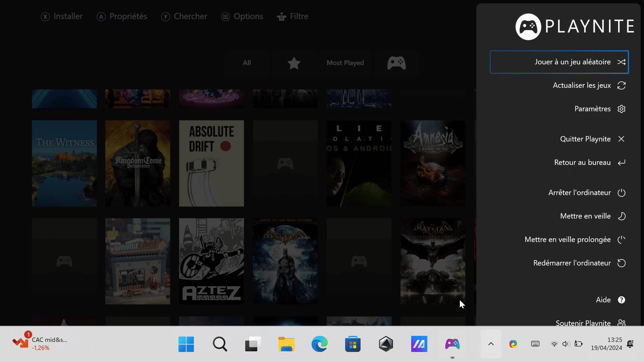Open Microsoft Store from the taskbar
This screenshot has height=362, width=644.
coord(353,344)
